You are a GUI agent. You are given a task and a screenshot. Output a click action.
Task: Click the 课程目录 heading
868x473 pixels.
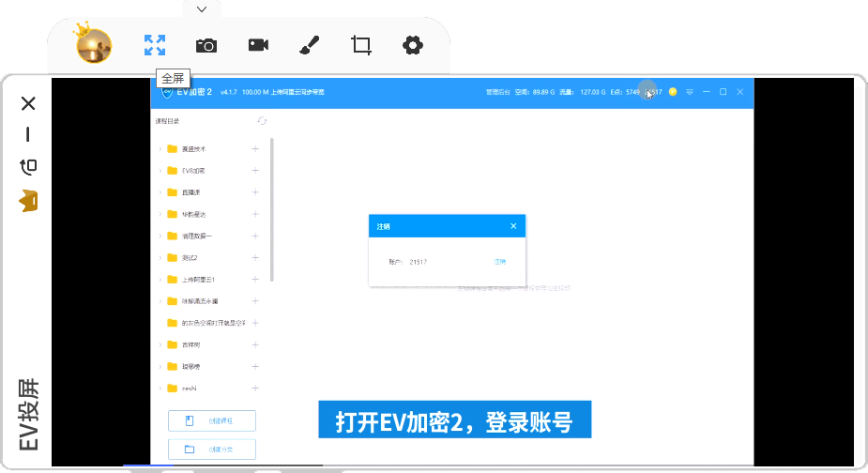167,121
